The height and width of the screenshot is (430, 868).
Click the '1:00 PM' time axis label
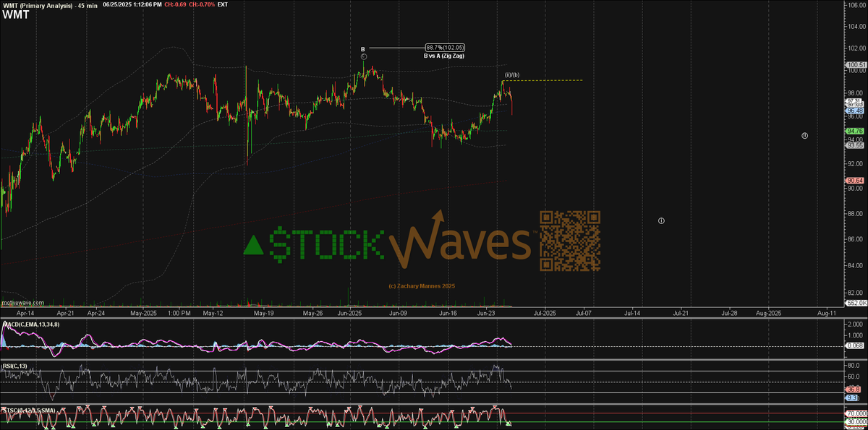(x=178, y=314)
